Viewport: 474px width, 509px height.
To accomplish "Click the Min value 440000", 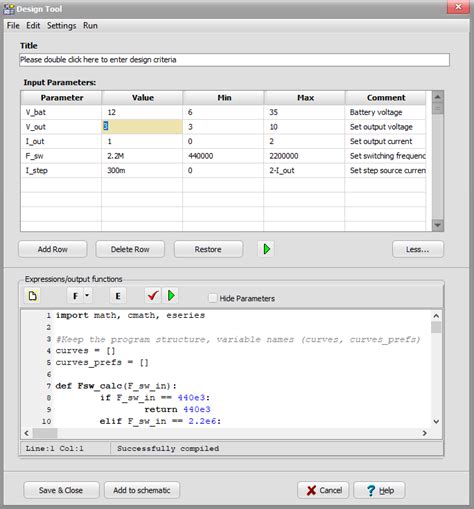I will tap(200, 156).
